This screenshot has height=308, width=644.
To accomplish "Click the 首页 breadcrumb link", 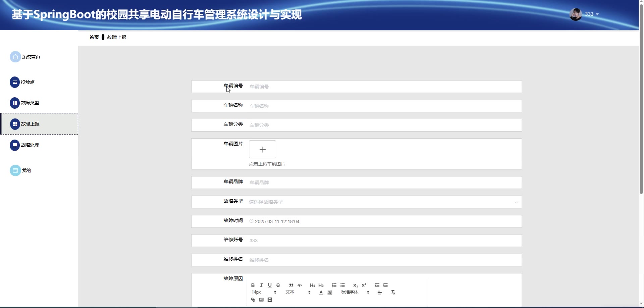I will [x=94, y=37].
